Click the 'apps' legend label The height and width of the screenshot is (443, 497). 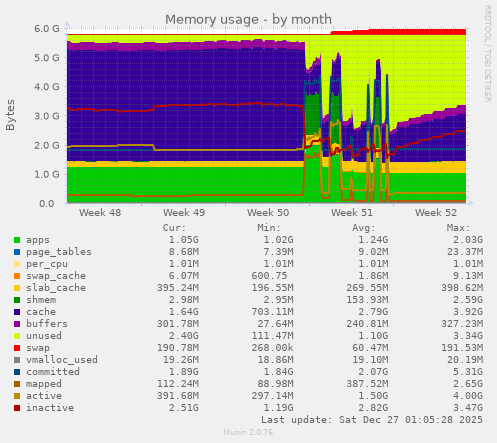(38, 240)
